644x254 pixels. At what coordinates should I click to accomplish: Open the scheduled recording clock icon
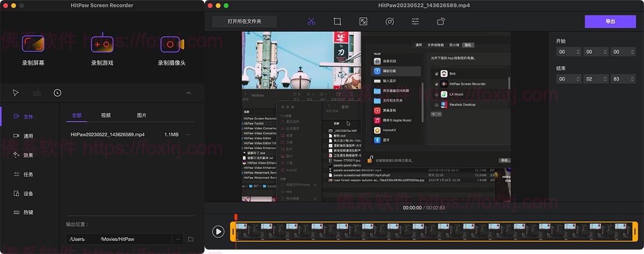point(57,93)
